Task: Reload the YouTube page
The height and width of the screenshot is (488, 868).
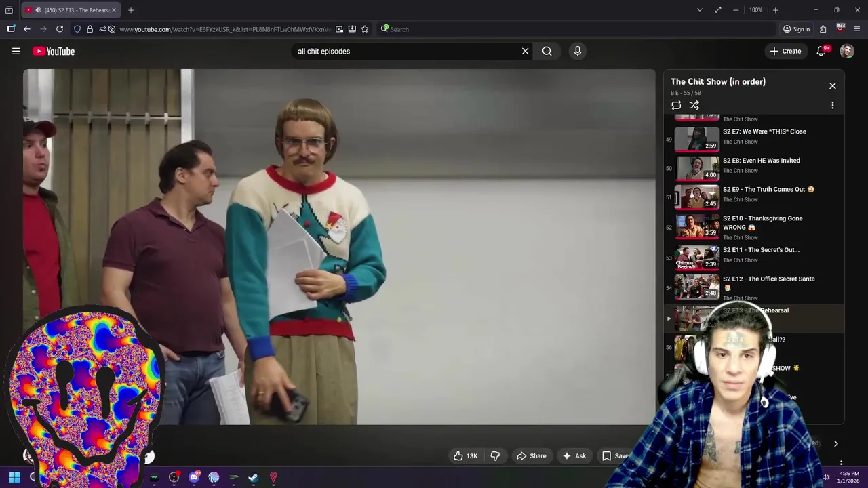Action: [60, 29]
